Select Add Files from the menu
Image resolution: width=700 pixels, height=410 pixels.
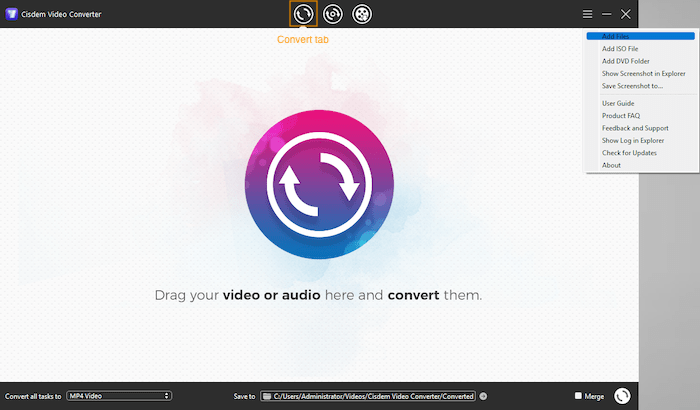coord(641,36)
